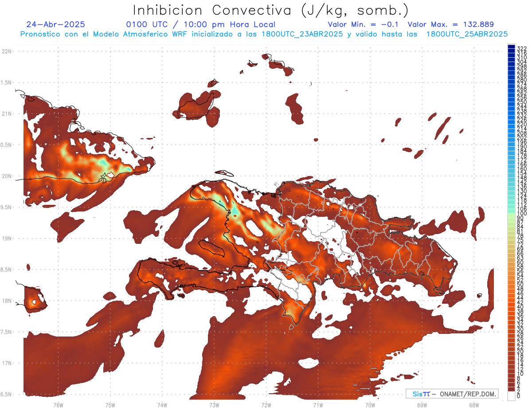The width and height of the screenshot is (532, 411).
Task: Click the 'Pronóstico con el Modelo Atmosférico WRF' text
Action: [x=104, y=34]
